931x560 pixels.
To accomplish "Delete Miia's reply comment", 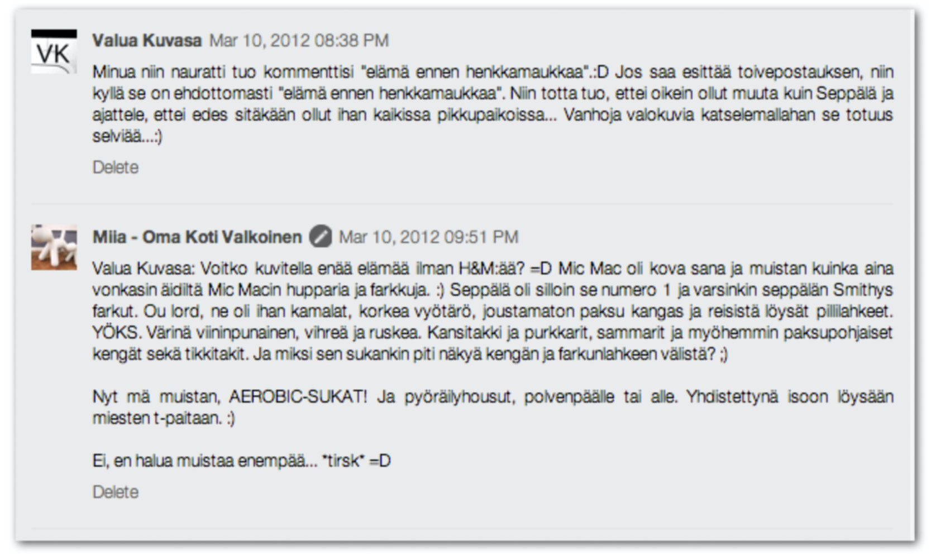I will 116,492.
